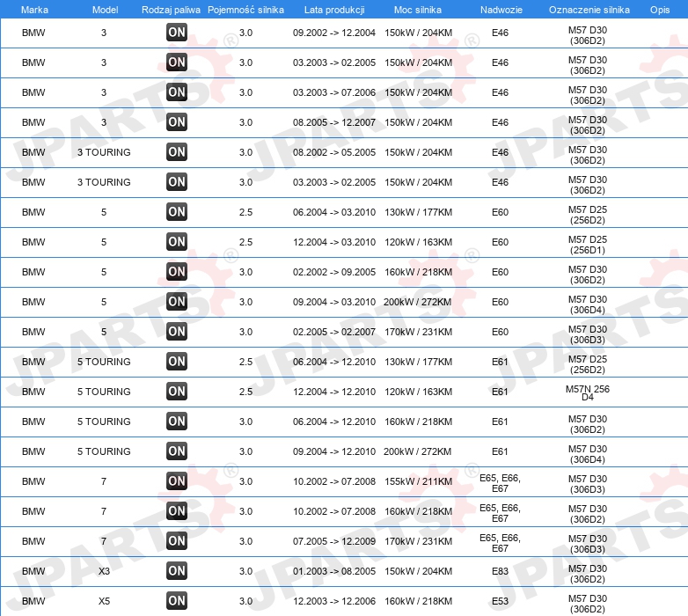
Task: Click the Nadwozie column header
Action: tap(501, 10)
